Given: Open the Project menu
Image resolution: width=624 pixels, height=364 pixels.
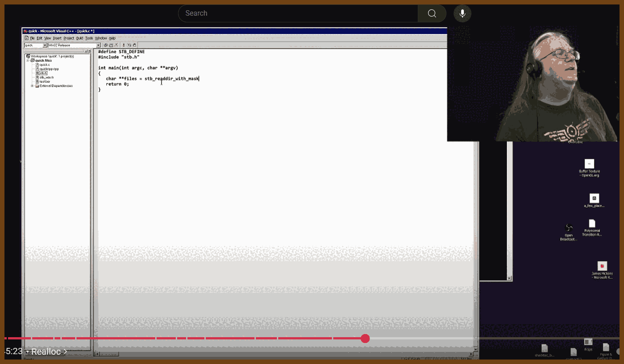Looking at the screenshot, I should 68,38.
